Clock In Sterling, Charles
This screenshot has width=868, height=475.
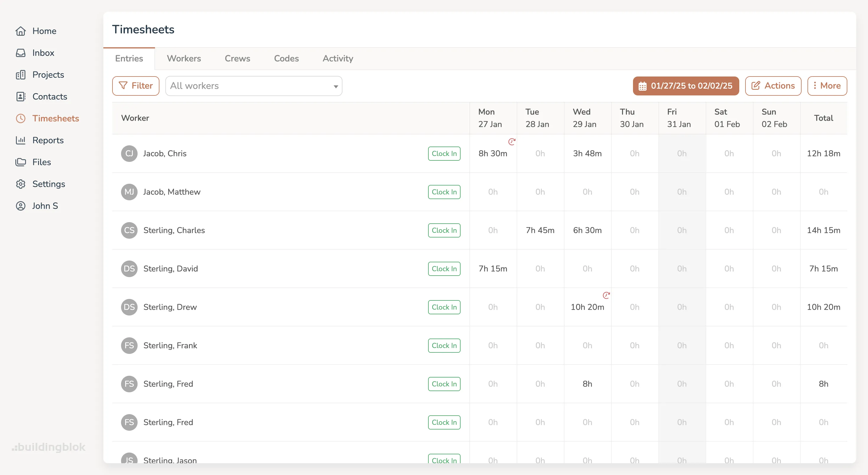tap(444, 230)
